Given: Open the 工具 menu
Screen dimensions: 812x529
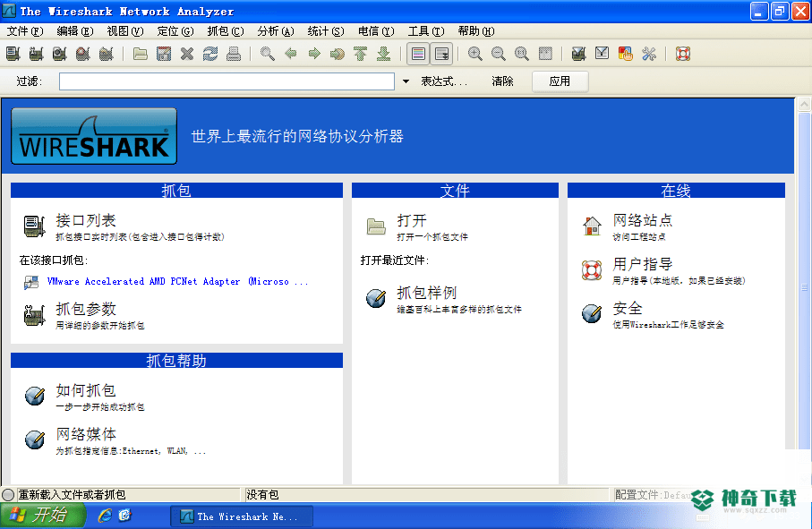Looking at the screenshot, I should pos(426,31).
